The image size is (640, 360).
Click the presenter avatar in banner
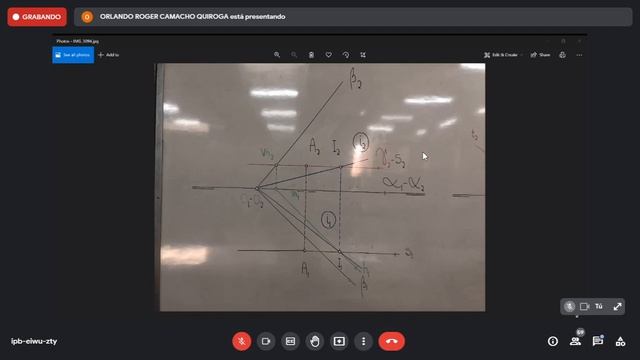87,17
